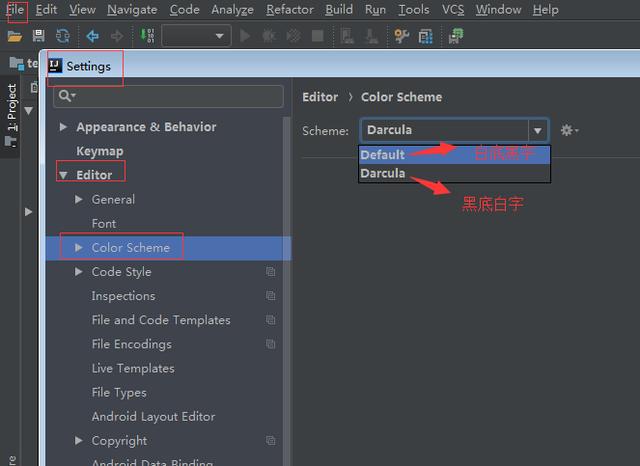The image size is (640, 466).
Task: Navigate back with the blue arrow
Action: coord(93,36)
